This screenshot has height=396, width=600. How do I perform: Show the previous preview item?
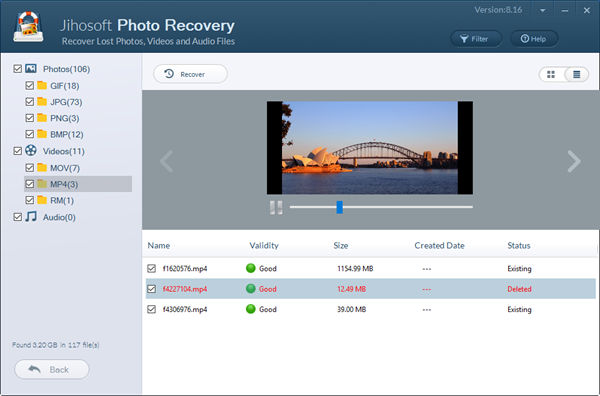click(166, 161)
